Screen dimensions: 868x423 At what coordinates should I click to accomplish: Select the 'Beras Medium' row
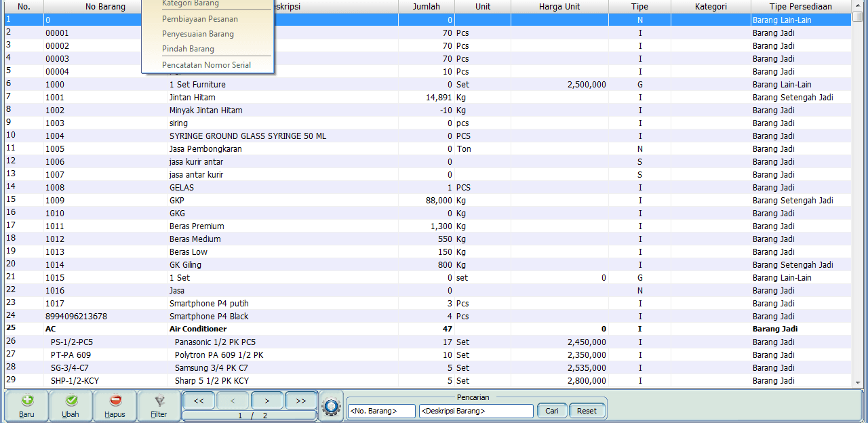(x=428, y=239)
